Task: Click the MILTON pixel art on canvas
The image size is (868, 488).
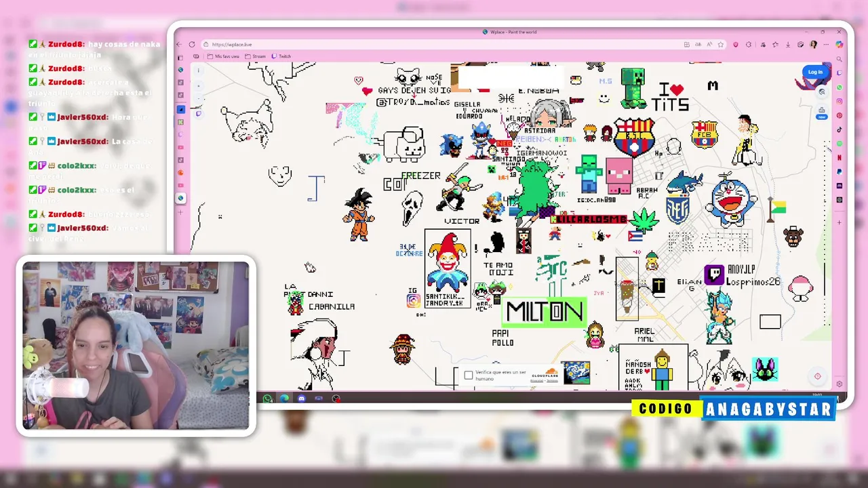Action: point(545,312)
